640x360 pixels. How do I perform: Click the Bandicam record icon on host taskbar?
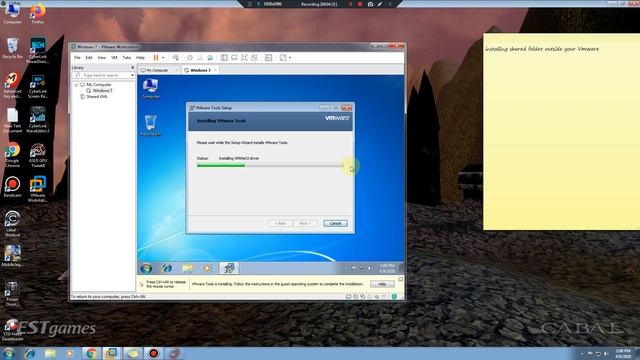pos(153,353)
